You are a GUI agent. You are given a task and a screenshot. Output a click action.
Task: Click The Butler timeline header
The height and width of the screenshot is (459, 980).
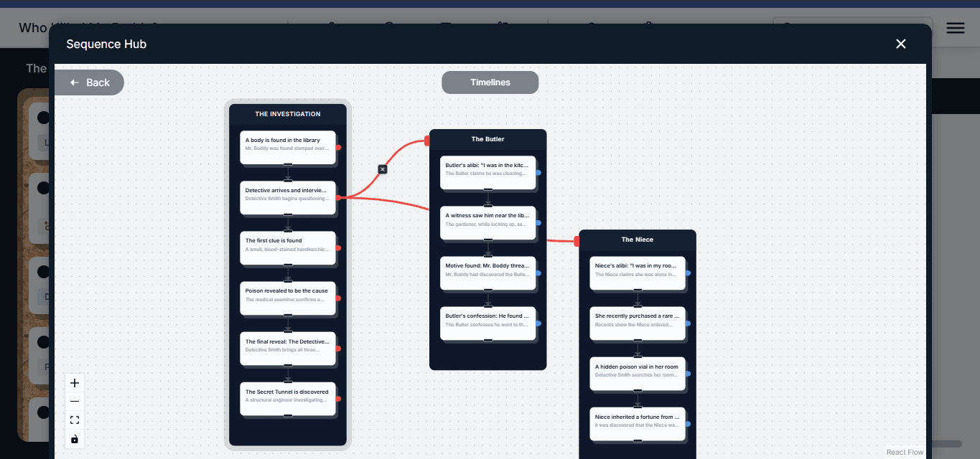487,139
